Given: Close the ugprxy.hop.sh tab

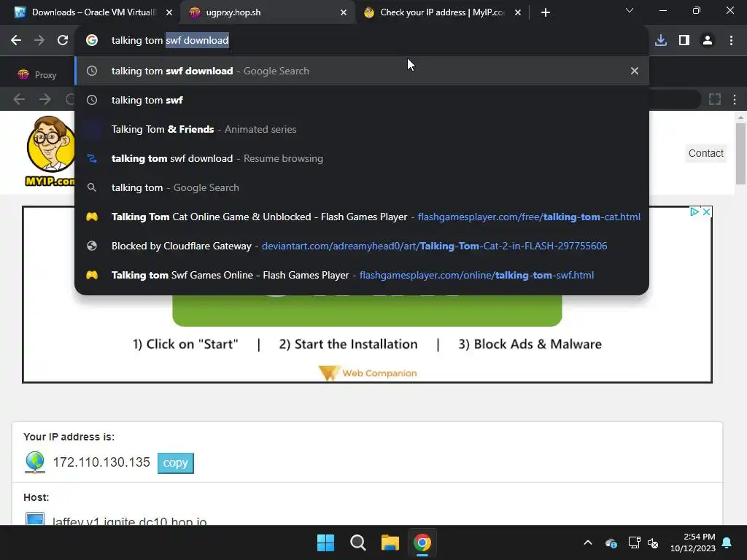Looking at the screenshot, I should point(344,12).
